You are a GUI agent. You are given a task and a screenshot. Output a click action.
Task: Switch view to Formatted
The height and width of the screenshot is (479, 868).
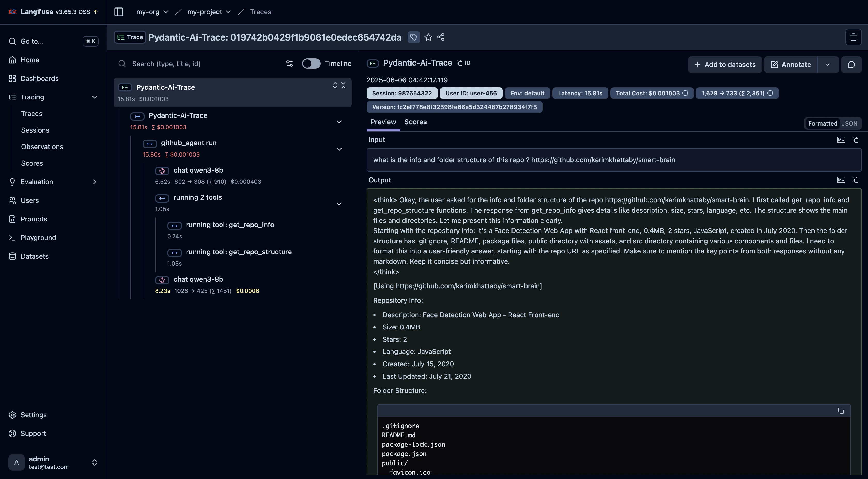point(823,124)
